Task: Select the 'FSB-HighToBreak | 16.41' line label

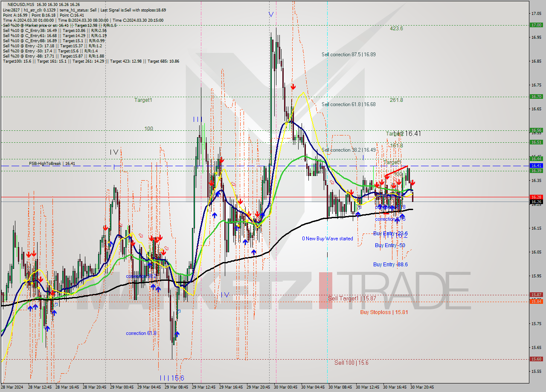Action: [52, 163]
